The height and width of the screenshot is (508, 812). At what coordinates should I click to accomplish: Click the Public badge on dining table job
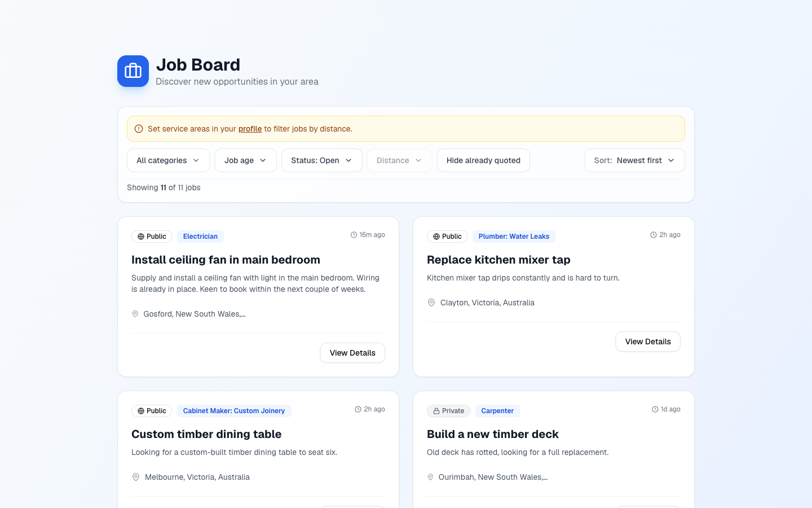click(152, 411)
